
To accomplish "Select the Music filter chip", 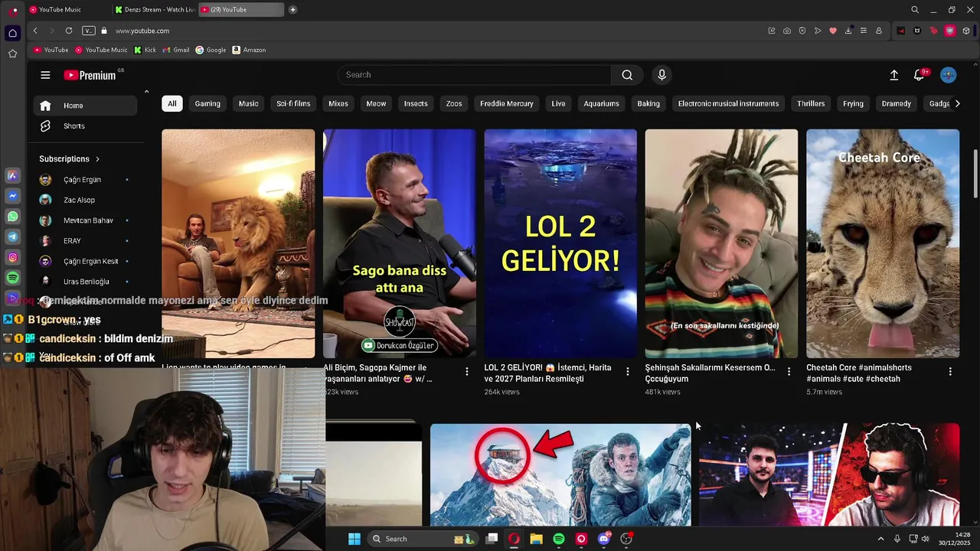I will (x=249, y=103).
